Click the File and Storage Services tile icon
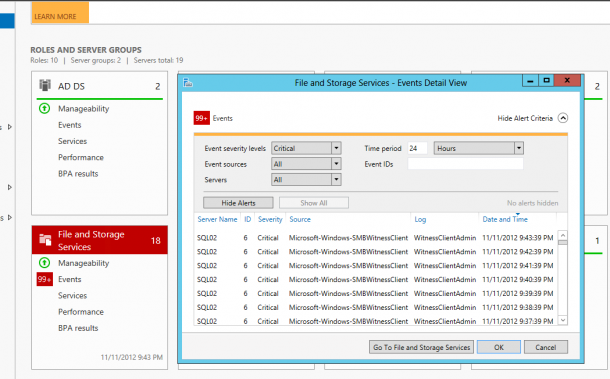The height and width of the screenshot is (379, 610). click(x=45, y=240)
